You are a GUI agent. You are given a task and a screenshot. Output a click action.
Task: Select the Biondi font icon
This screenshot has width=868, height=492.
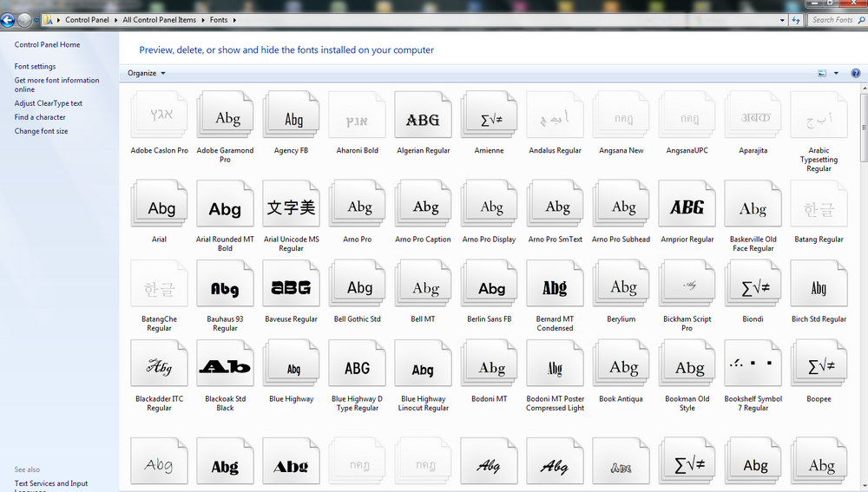pyautogui.click(x=753, y=284)
